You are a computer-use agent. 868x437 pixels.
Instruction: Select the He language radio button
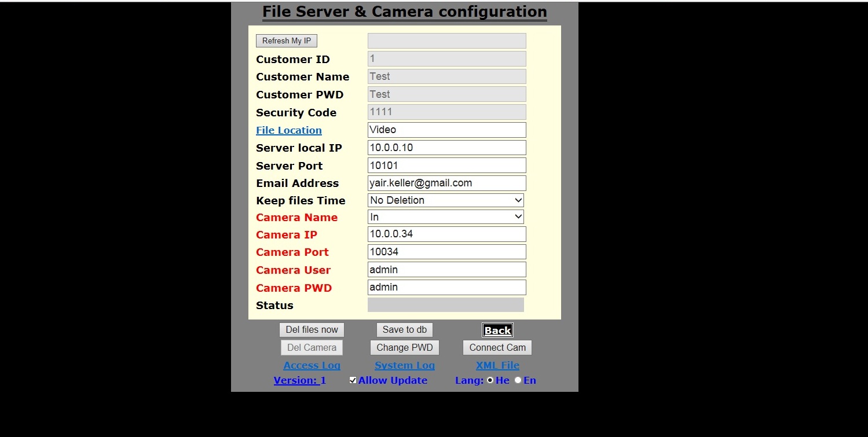click(490, 380)
